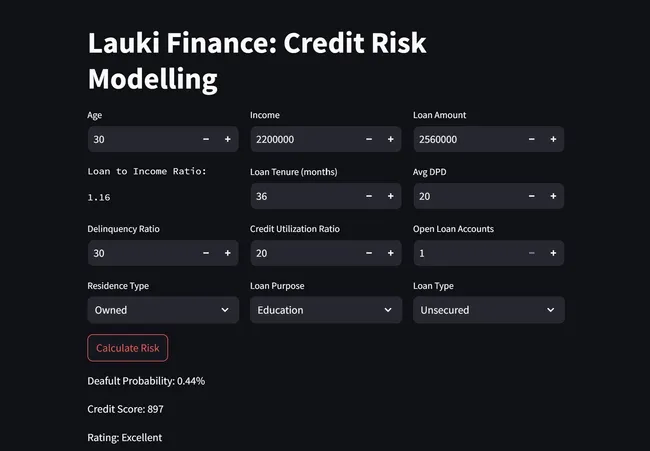The image size is (650, 451).
Task: Decrease Age with the minus button
Action: pos(206,139)
